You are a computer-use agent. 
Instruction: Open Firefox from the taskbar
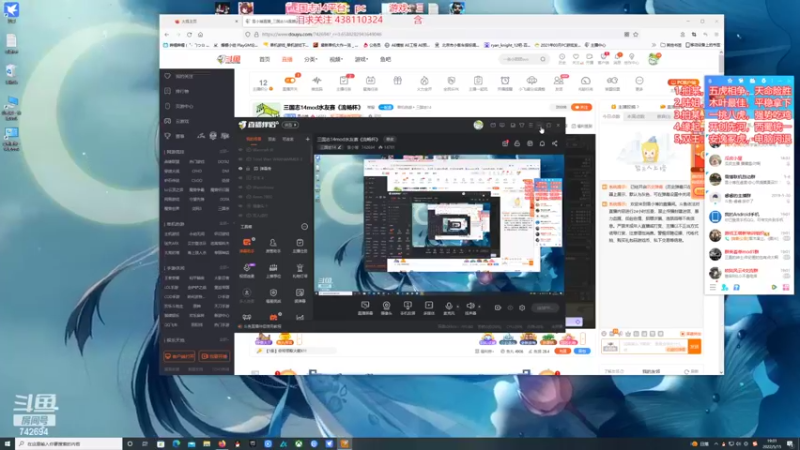222,444
